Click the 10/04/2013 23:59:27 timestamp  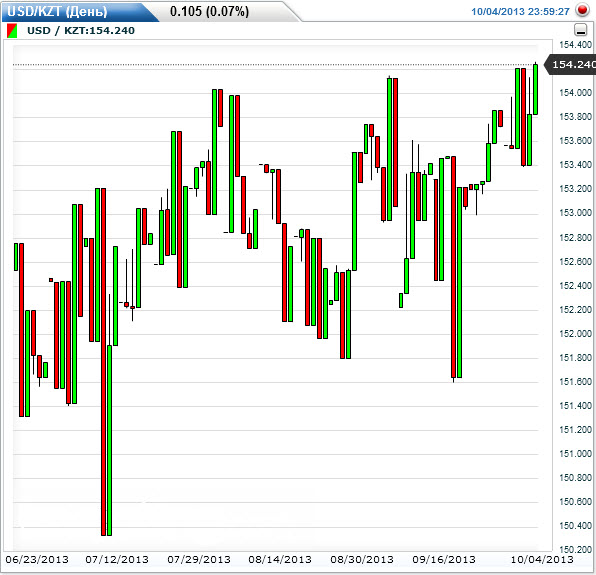[520, 12]
